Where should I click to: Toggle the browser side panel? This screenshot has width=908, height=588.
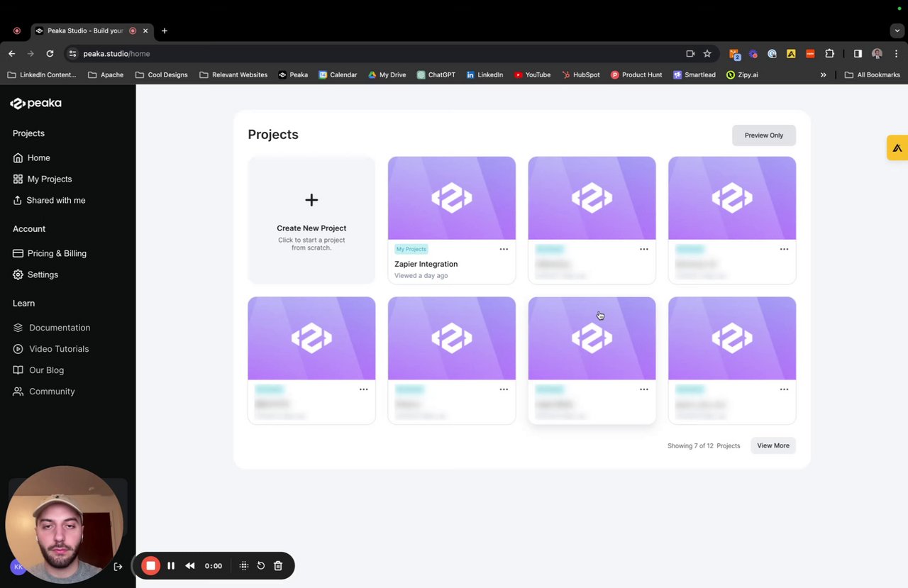858,53
